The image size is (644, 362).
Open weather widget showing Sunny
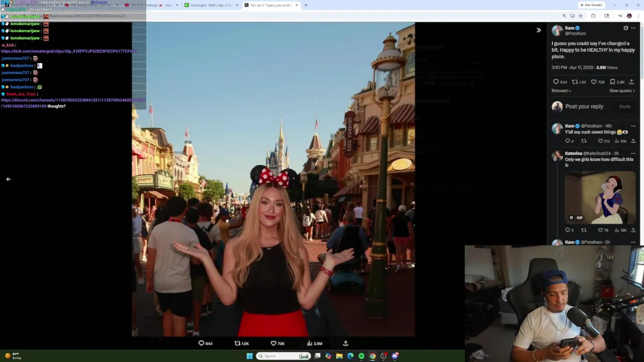pos(13,356)
